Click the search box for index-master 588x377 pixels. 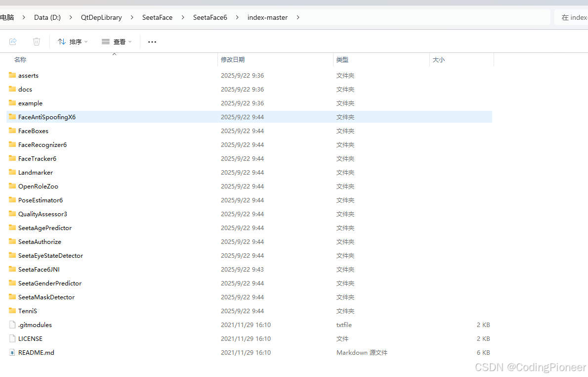click(571, 17)
